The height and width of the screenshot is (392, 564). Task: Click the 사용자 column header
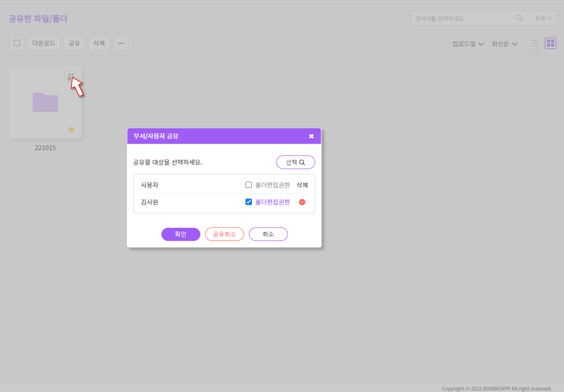coord(150,185)
